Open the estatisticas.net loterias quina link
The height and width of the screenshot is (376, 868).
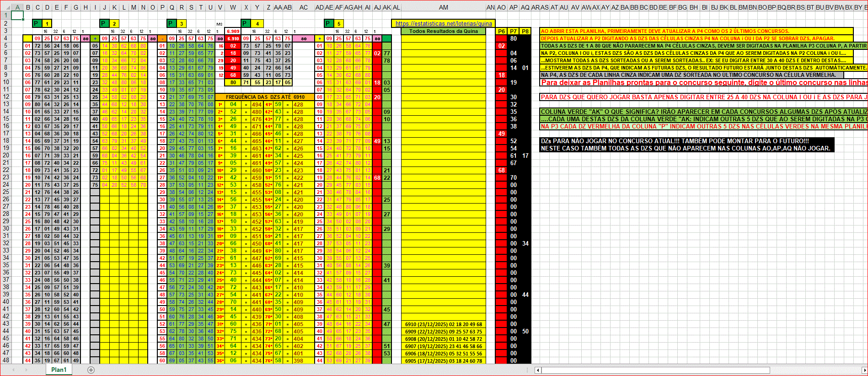[443, 23]
